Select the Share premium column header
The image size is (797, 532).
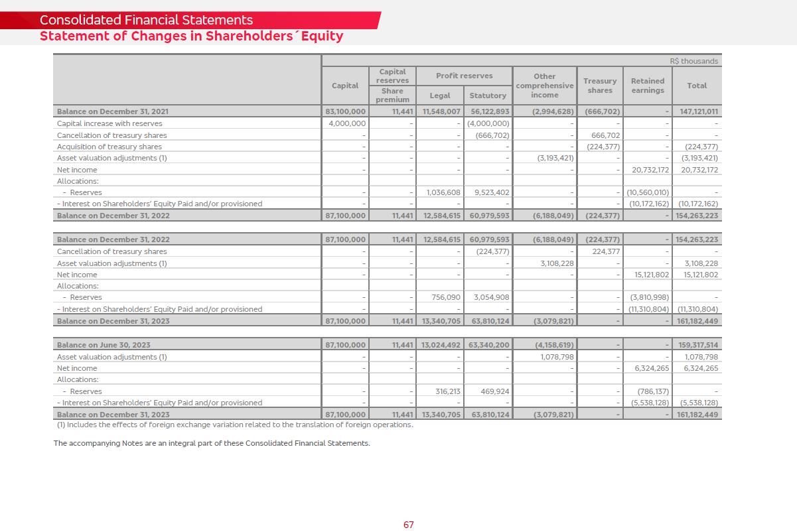[392, 95]
